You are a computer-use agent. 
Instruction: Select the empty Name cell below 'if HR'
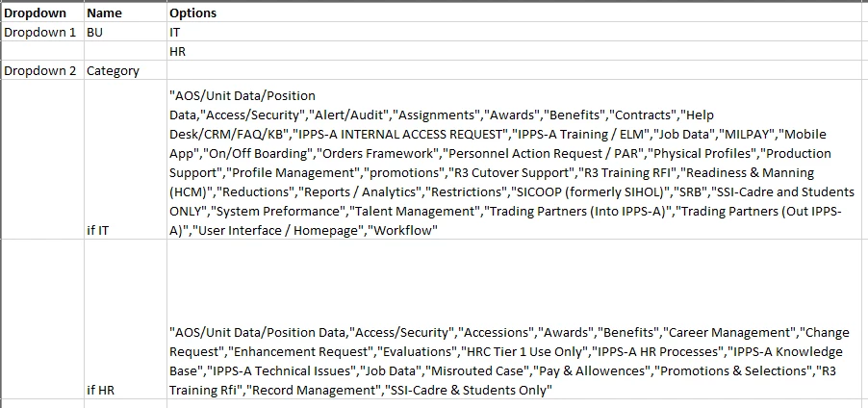(x=126, y=403)
